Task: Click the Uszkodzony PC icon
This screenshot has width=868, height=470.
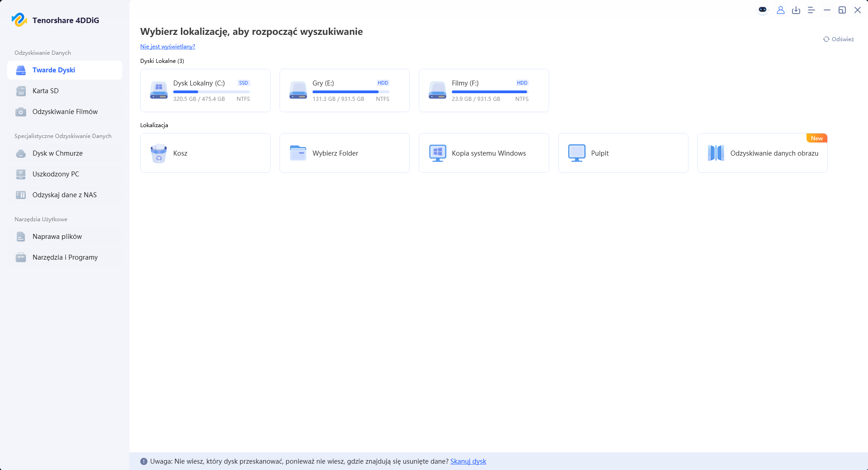Action: click(x=21, y=174)
